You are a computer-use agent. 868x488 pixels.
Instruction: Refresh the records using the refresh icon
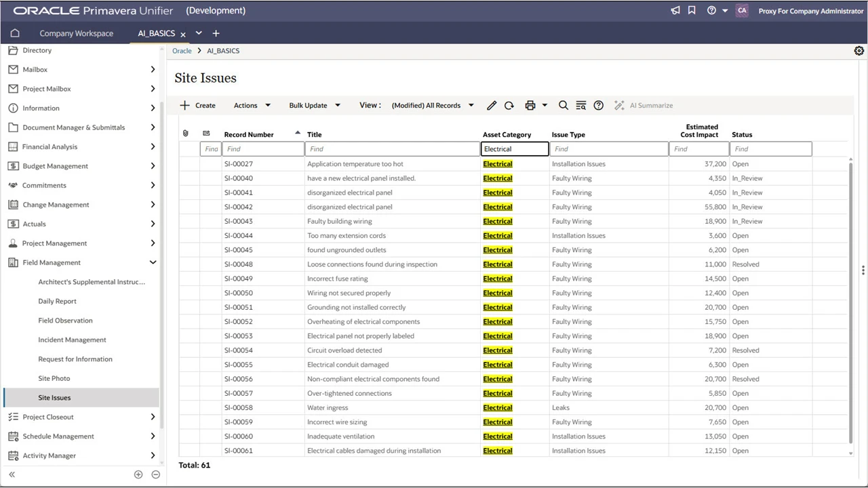509,105
